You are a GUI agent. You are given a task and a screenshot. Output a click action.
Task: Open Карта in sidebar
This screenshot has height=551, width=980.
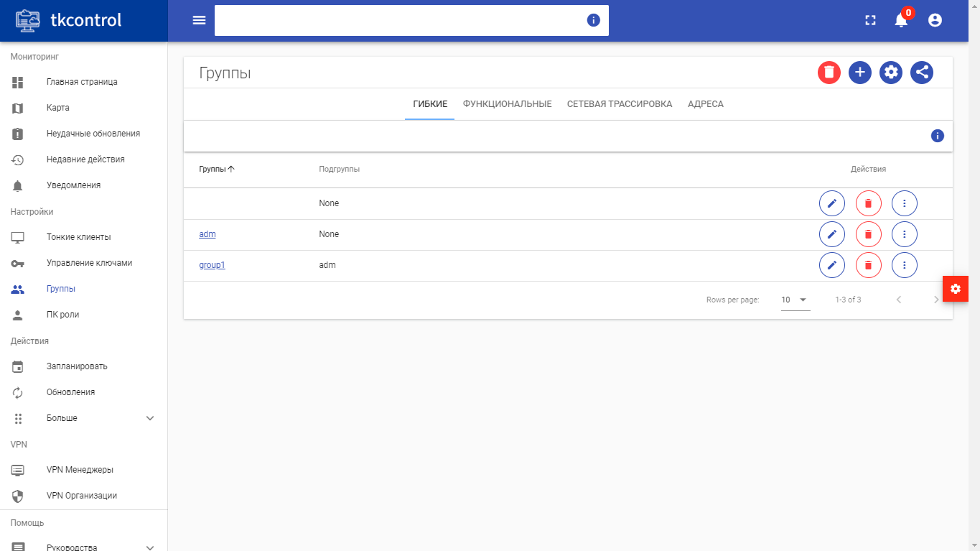pos(83,108)
